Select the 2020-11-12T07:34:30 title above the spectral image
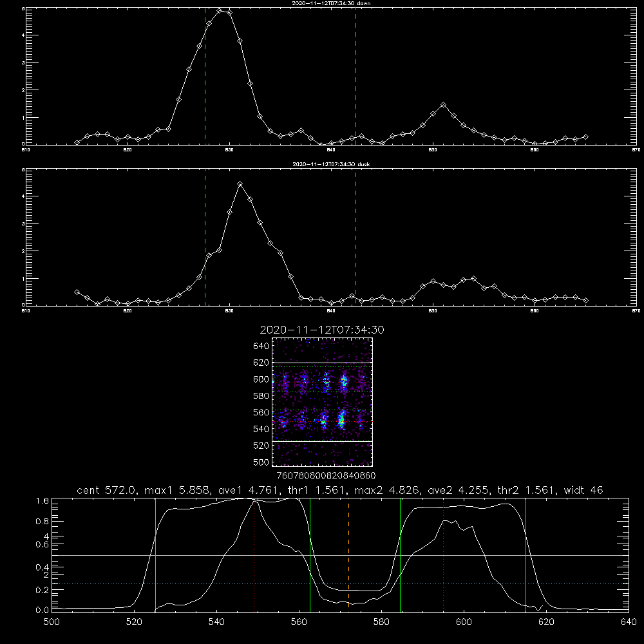 point(322,330)
